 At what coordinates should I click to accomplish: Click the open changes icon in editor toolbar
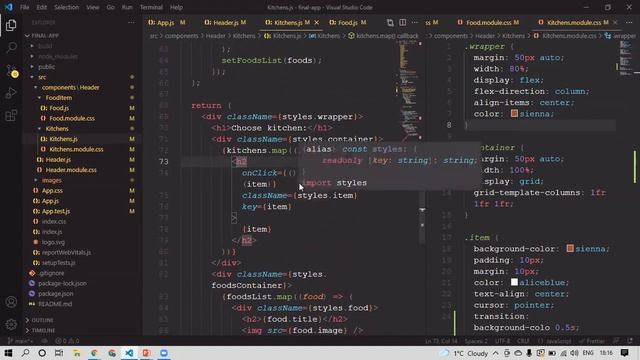pyautogui.click(x=390, y=22)
